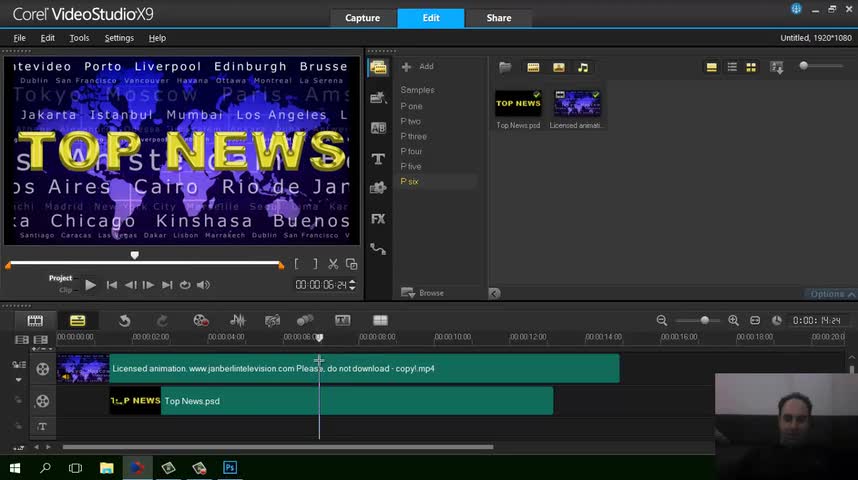
Task: Open the Settings menu
Action: [119, 38]
